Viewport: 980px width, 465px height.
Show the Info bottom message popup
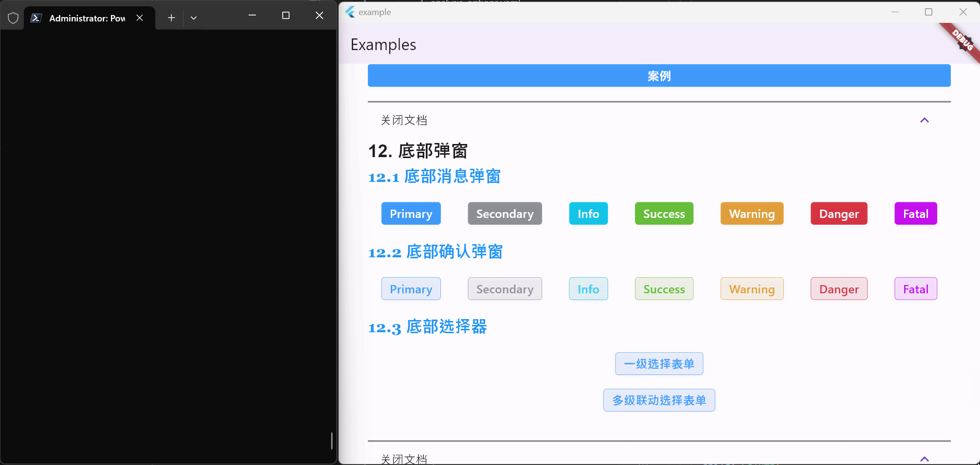(588, 213)
